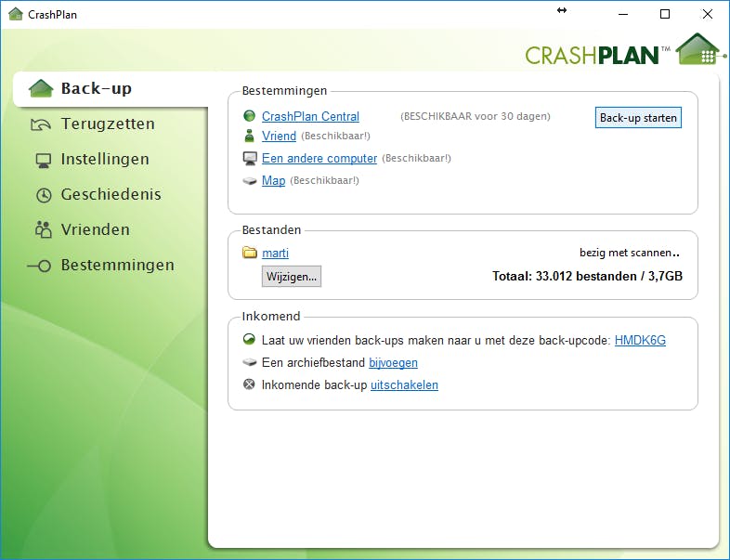Screen dimensions: 730x560
Task: Click the destination node icon beside Bestemmingen
Action: click(39, 266)
